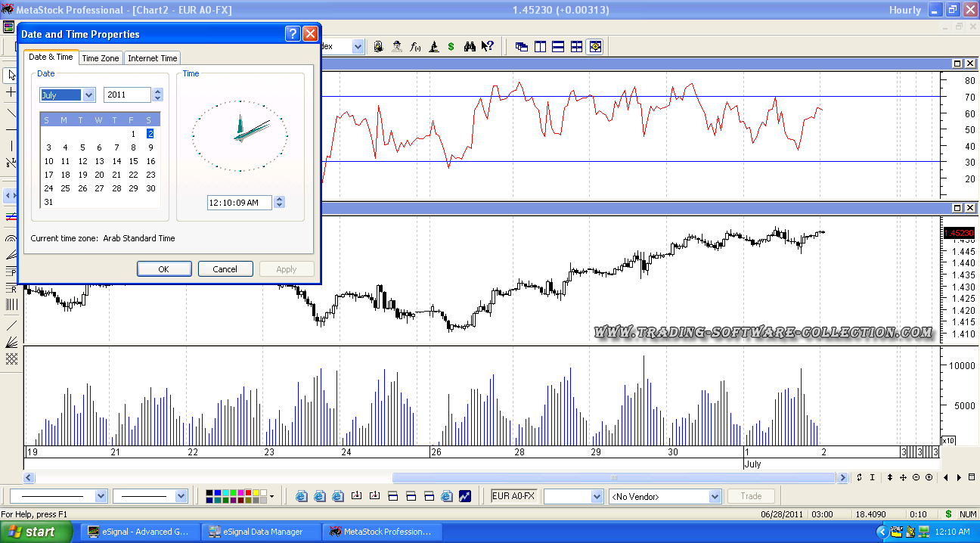The image size is (980, 543).
Task: Click Cancel in Date and Time dialog
Action: pos(225,269)
